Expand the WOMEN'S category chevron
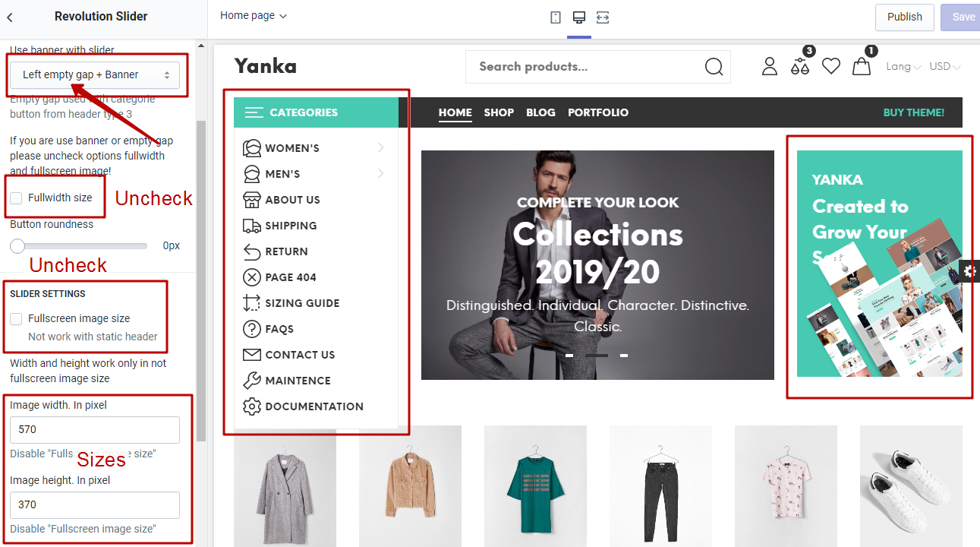The width and height of the screenshot is (980, 547). pos(380,148)
